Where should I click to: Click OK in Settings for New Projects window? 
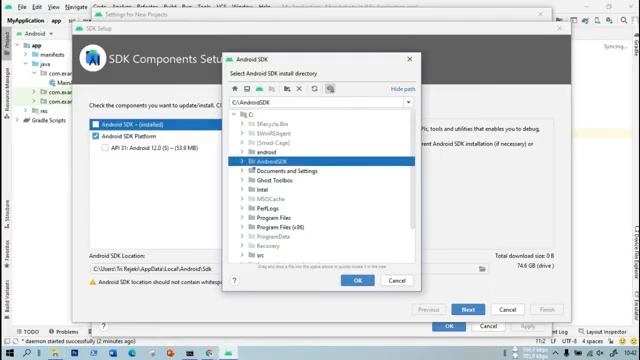click(x=449, y=326)
